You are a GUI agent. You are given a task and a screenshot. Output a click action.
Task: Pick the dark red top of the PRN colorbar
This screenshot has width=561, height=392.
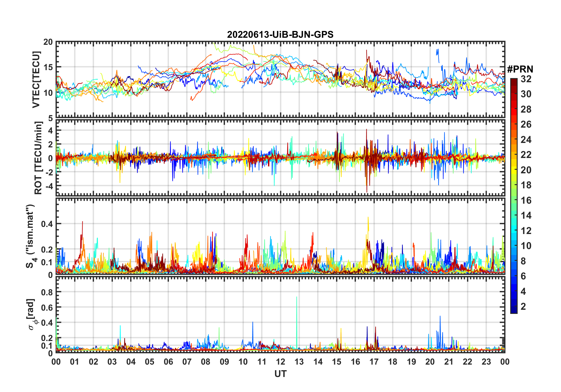click(x=514, y=81)
